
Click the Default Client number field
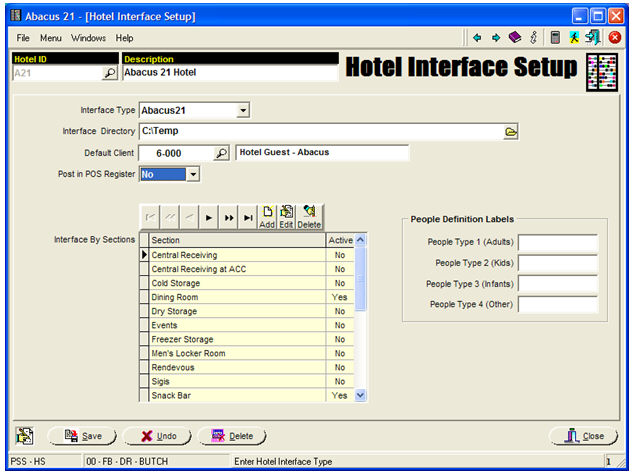176,153
